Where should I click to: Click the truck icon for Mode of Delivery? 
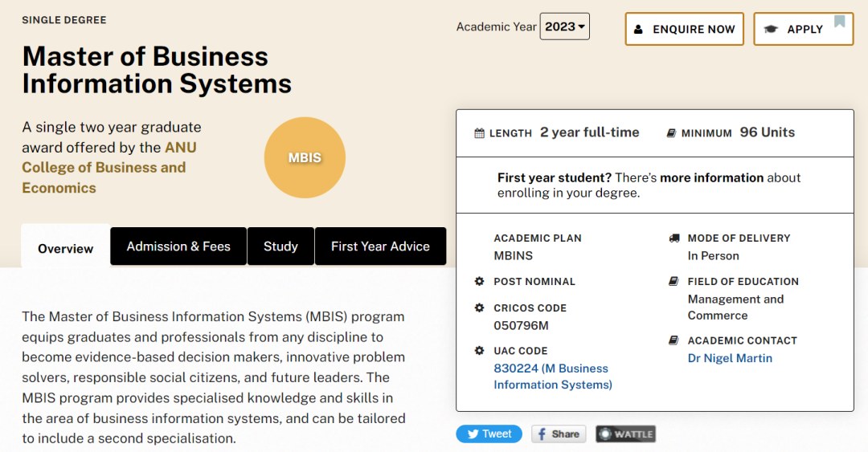(674, 238)
